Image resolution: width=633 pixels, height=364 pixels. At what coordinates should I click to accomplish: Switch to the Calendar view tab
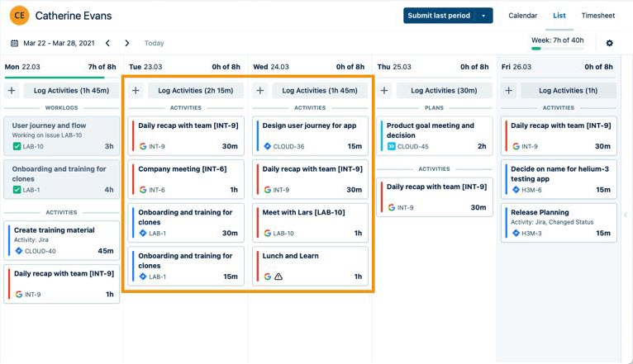522,16
